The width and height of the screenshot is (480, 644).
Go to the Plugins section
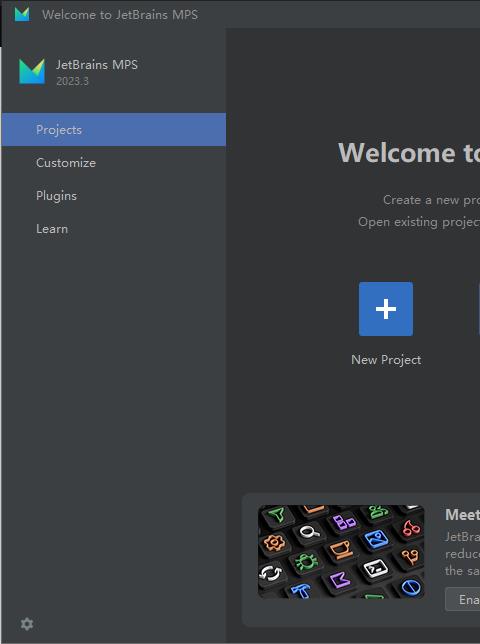click(114, 196)
